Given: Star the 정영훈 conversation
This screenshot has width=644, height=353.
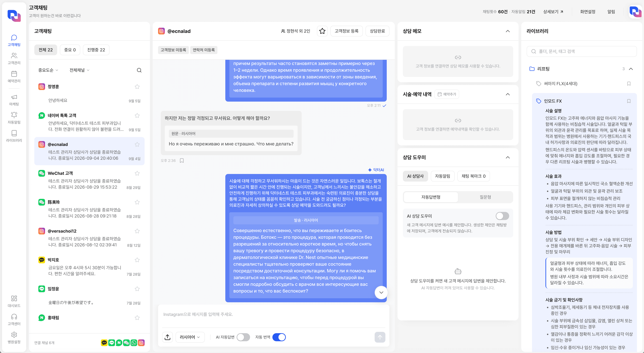Looking at the screenshot, I should coord(137,87).
